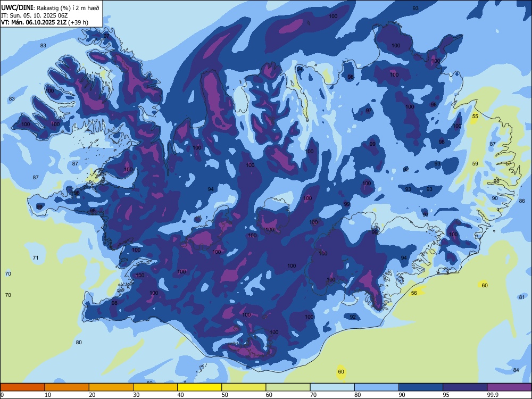This screenshot has width=532, height=399.
Task: Click the '56' humidity value on the map
Action: tap(414, 293)
